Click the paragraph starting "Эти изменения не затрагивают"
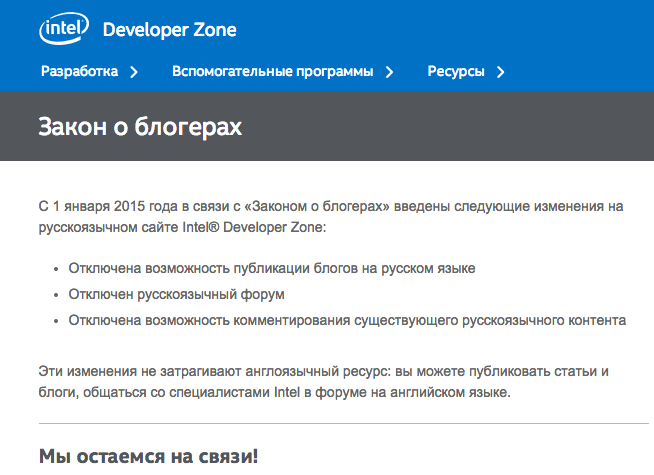 [x=324, y=382]
